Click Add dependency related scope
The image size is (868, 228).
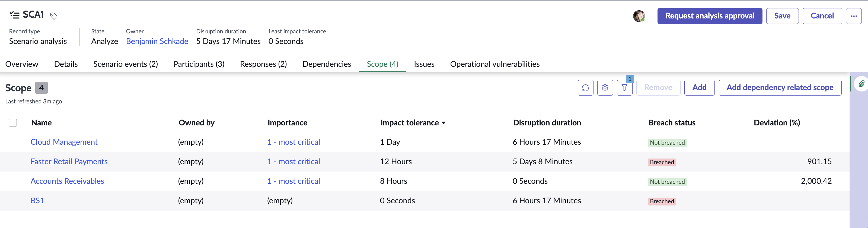pyautogui.click(x=780, y=88)
